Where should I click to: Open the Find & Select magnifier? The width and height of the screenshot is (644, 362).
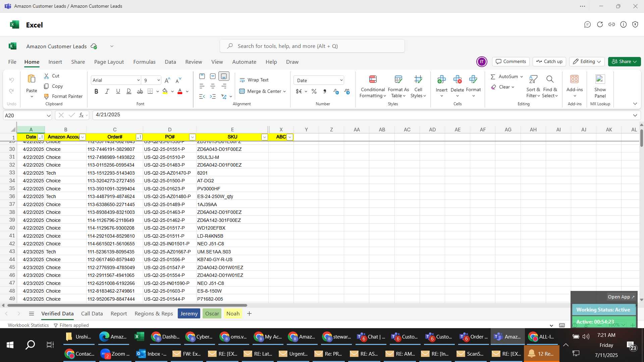[550, 79]
